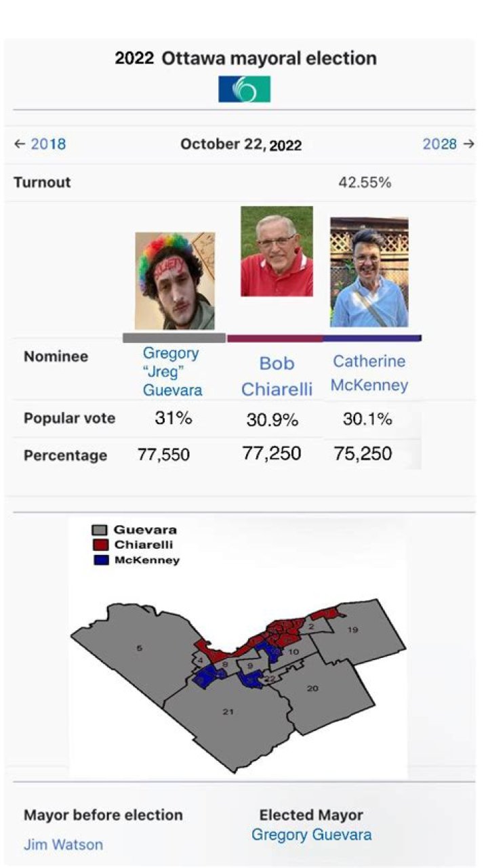Click the Bob Chiarelli nominee link
Screen dimensions: 488x868
click(x=277, y=377)
